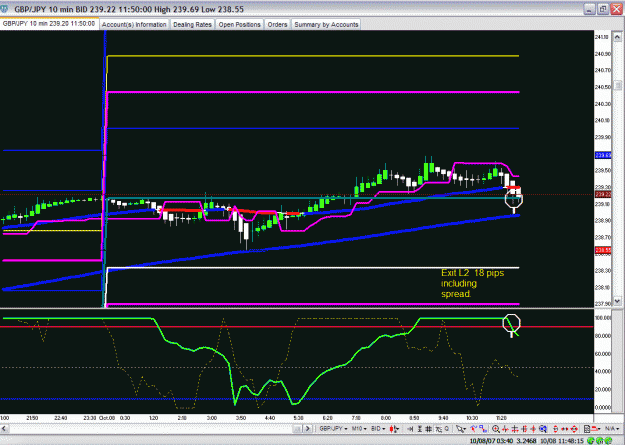
Task: Toggle the hash grid icon
Action: 428,429
